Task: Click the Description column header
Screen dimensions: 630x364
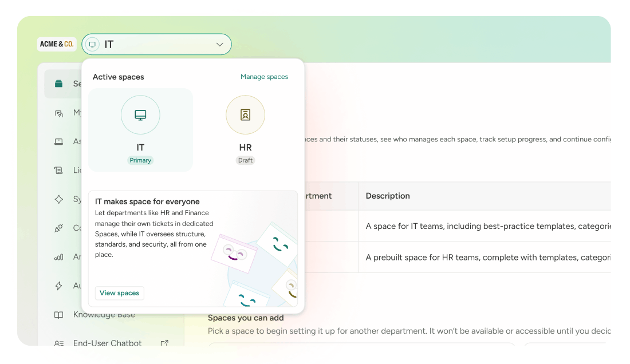Action: click(388, 196)
